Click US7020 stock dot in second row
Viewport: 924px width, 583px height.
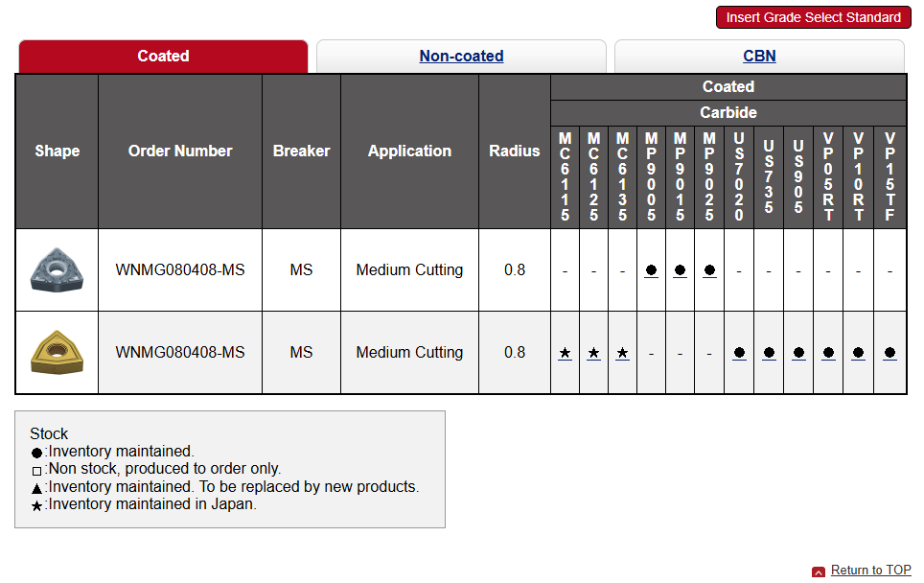739,353
